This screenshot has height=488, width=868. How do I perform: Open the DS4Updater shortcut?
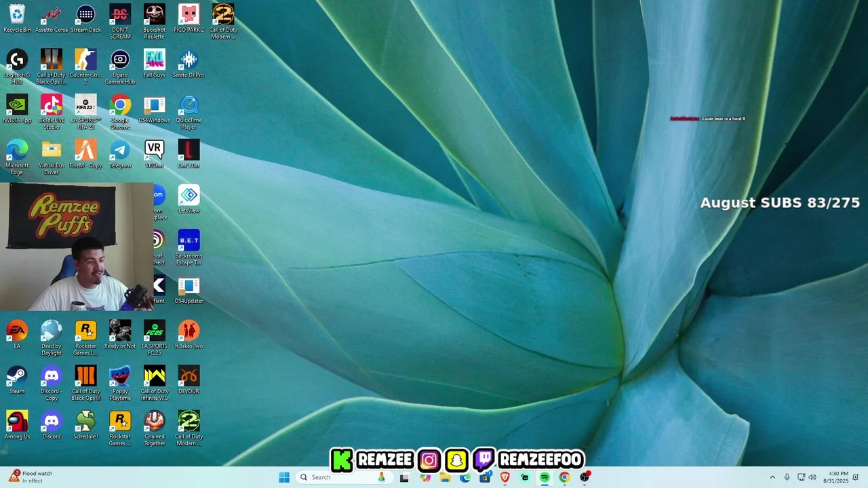(x=189, y=289)
